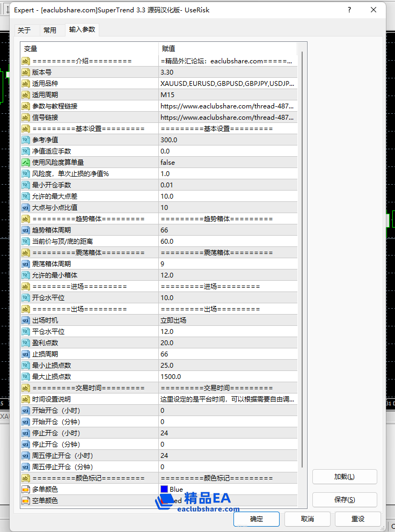The image size is (395, 532).
Task: Click the string icon beside 参数与教程链接
Action: (26, 106)
